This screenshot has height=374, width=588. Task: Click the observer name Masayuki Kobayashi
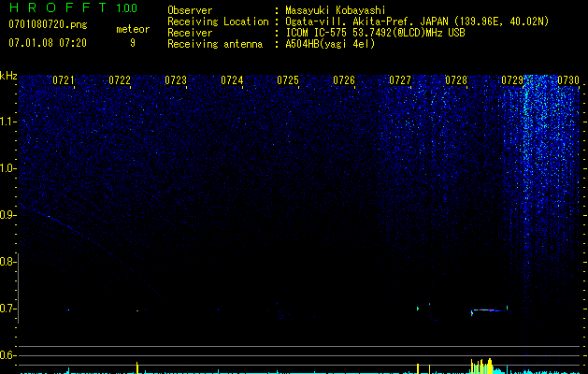[x=336, y=11]
